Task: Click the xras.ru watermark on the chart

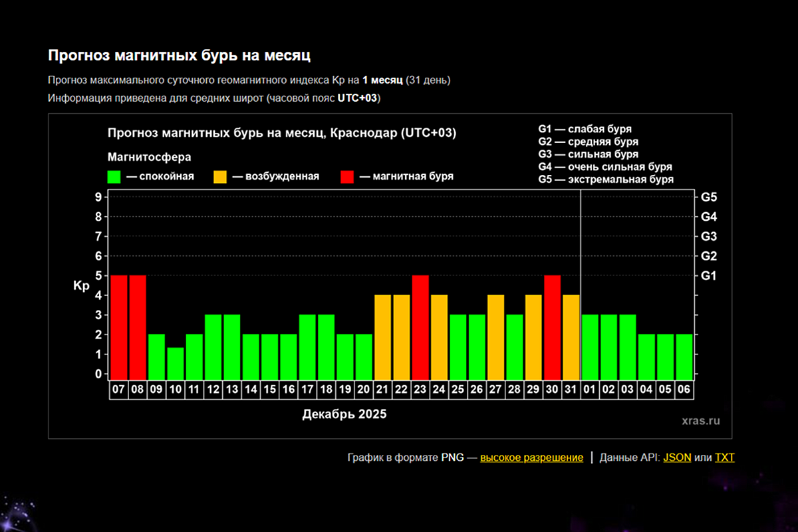Action: coord(700,421)
